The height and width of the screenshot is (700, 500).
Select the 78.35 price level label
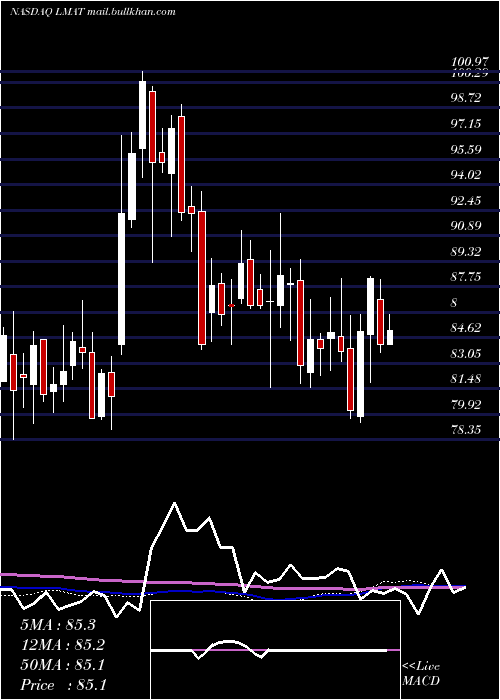click(x=467, y=430)
